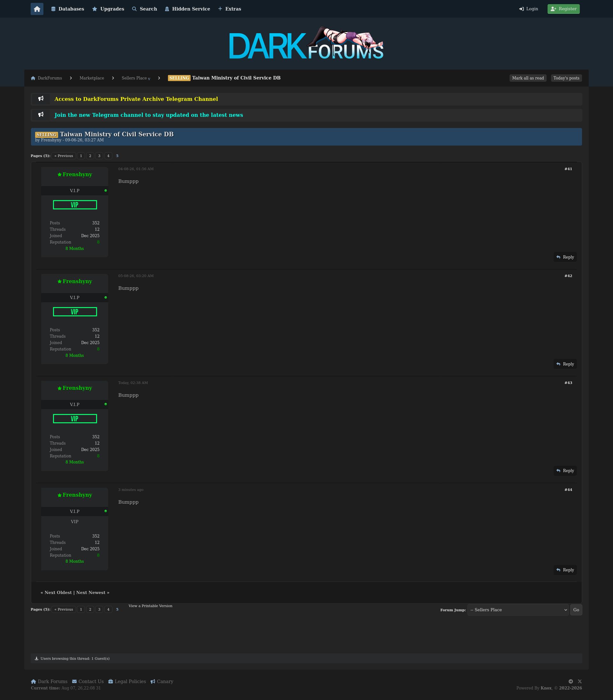The width and height of the screenshot is (613, 700).
Task: Open the Frenshyny profile in post #41
Action: tap(77, 174)
